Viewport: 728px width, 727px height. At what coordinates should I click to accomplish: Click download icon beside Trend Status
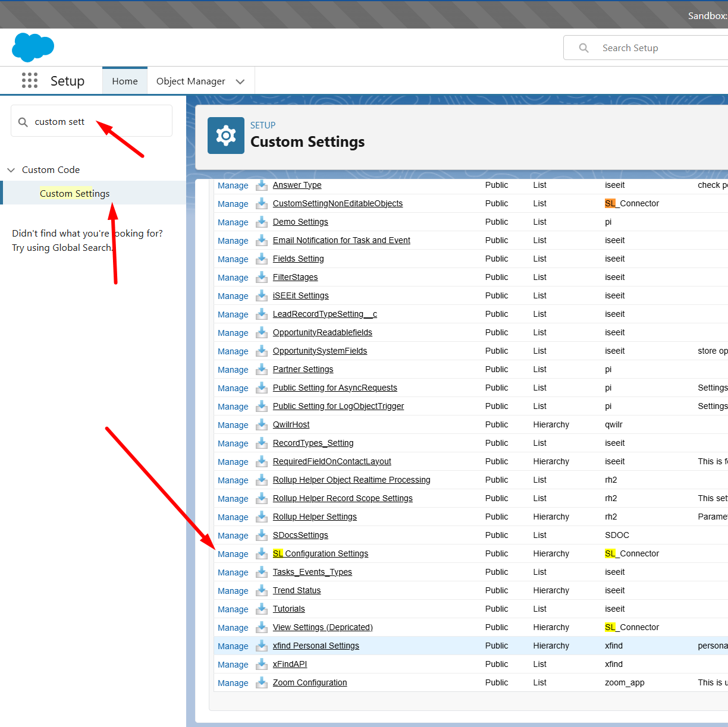tap(262, 590)
